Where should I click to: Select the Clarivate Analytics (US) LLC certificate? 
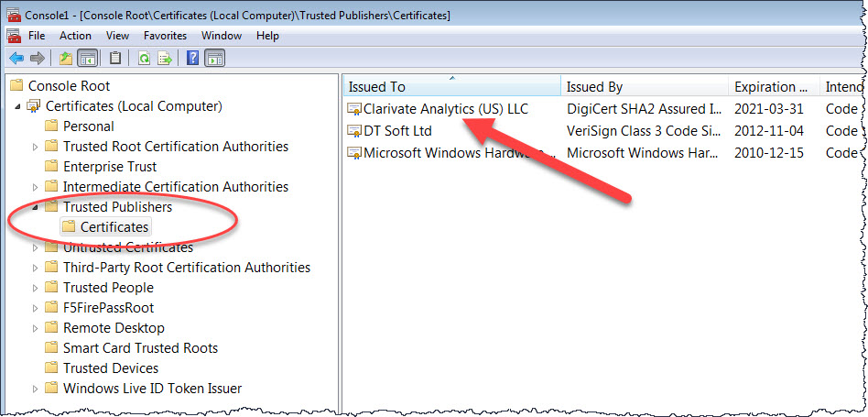pos(446,109)
